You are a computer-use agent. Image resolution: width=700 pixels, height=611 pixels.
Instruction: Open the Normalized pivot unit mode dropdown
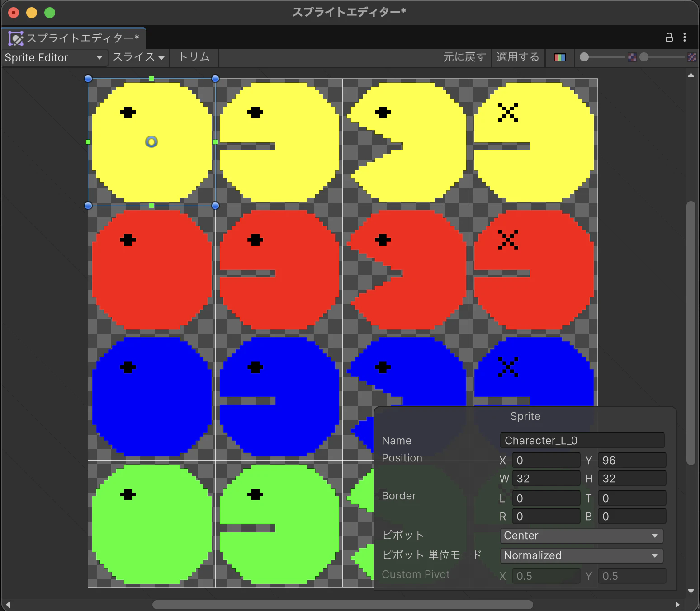(x=582, y=556)
